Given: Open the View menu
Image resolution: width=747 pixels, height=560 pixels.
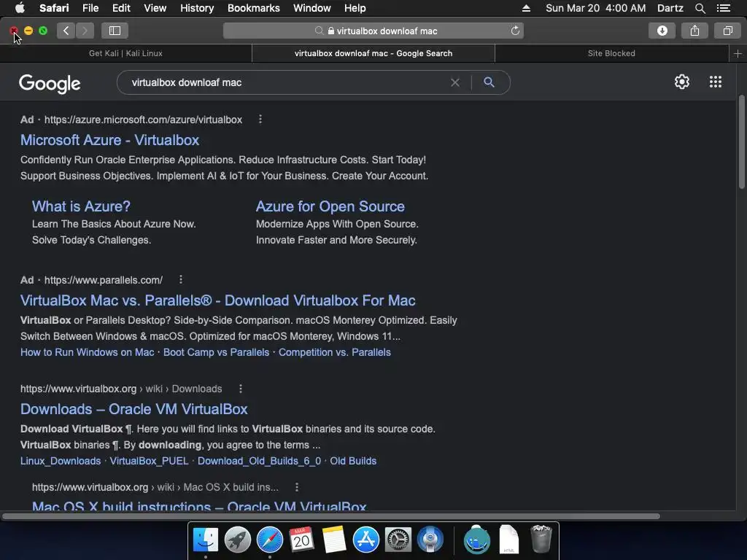Looking at the screenshot, I should click(x=155, y=8).
